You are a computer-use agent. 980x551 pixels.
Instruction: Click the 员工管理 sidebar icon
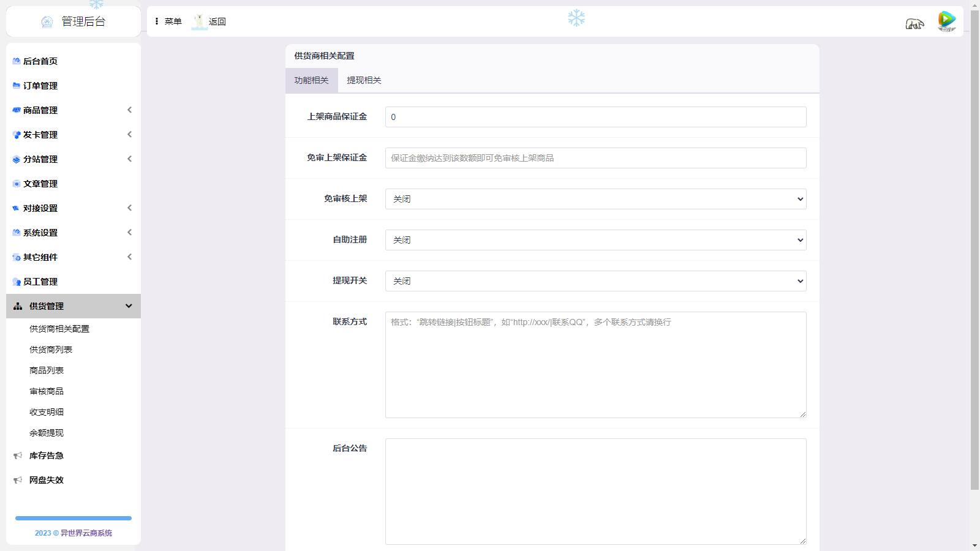(17, 282)
